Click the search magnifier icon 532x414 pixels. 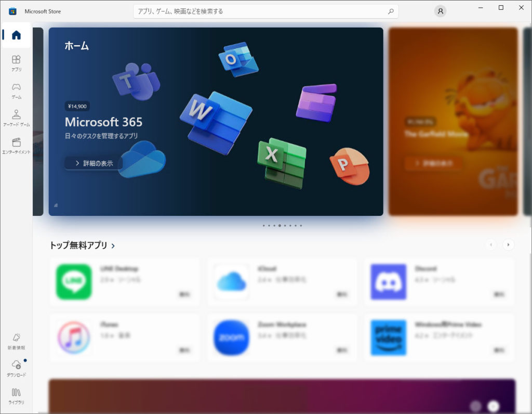391,11
